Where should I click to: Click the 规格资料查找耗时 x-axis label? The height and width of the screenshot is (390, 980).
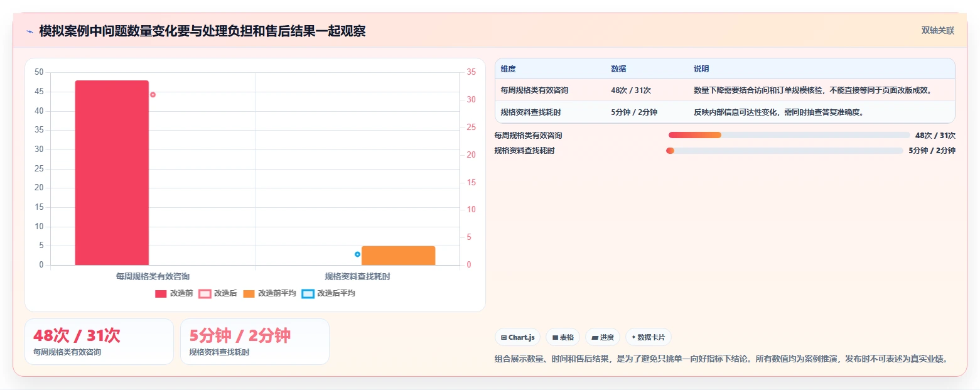(357, 276)
